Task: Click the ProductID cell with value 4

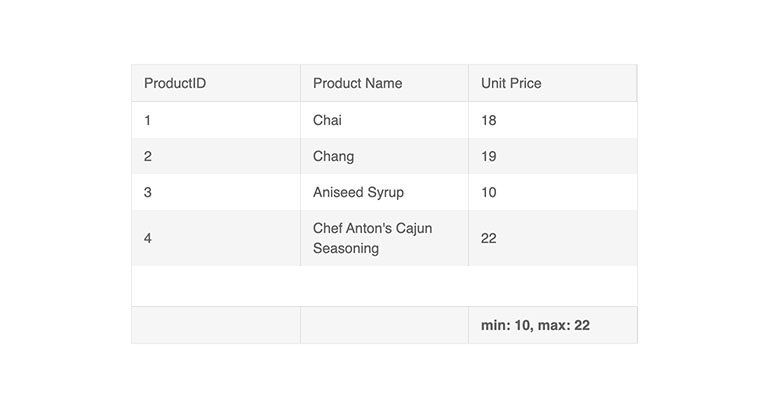Action: (216, 238)
